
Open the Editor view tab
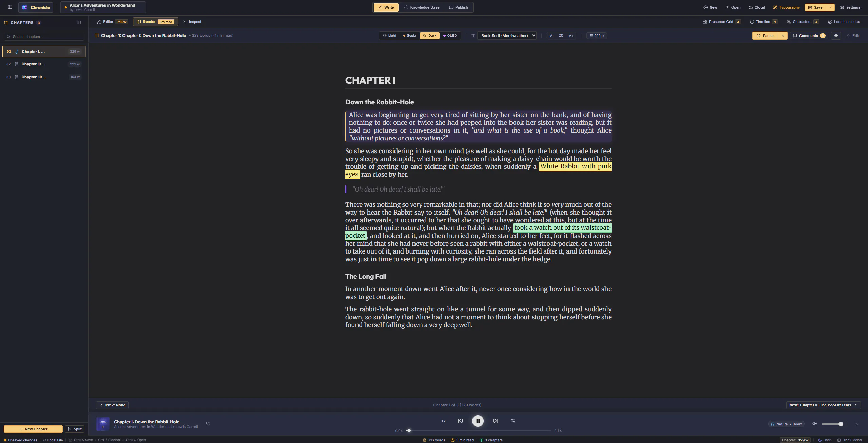[112, 22]
